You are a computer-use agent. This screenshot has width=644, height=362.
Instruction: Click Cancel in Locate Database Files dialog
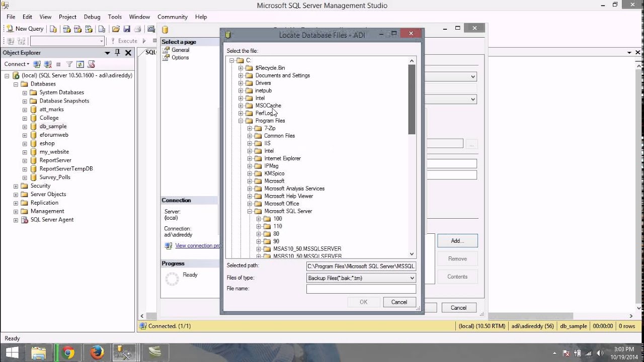[x=399, y=302]
